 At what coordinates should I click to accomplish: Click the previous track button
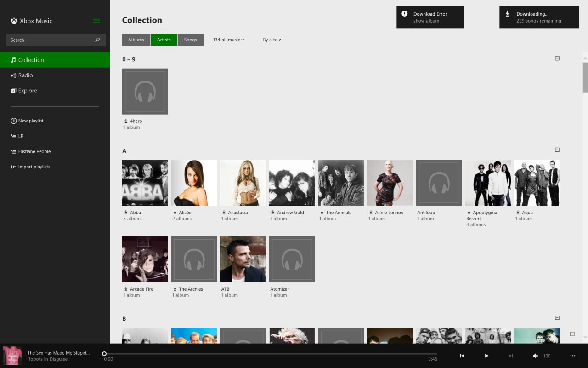[x=462, y=356]
